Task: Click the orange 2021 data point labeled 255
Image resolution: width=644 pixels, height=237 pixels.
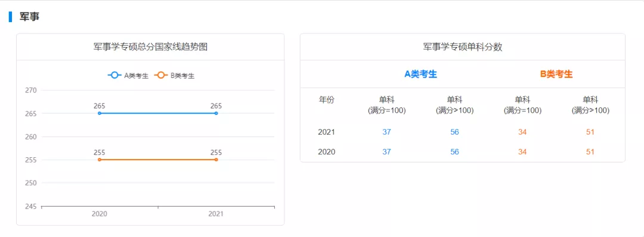Action: 216,160
